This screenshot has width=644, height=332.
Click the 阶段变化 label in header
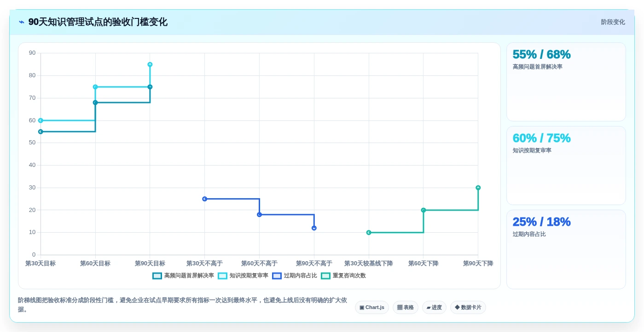(613, 22)
